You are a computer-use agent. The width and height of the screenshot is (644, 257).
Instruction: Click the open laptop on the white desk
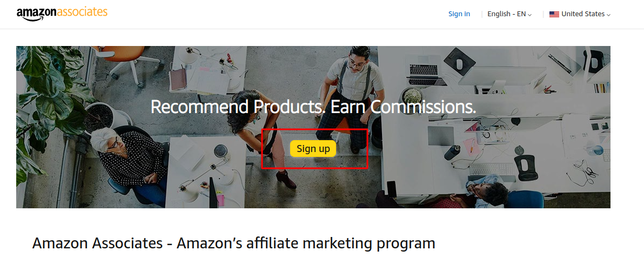(x=424, y=71)
